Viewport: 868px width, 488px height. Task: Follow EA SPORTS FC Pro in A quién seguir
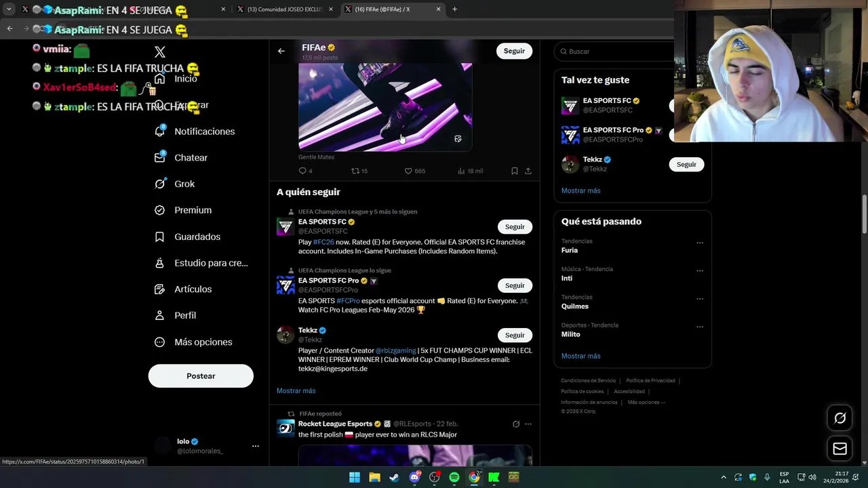(x=515, y=285)
